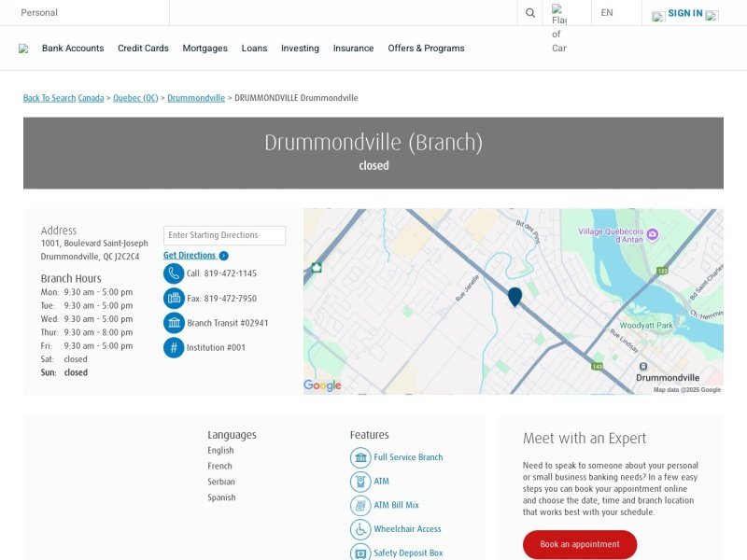Click the Safety Deposit Box icon
The width and height of the screenshot is (747, 560).
(x=360, y=553)
